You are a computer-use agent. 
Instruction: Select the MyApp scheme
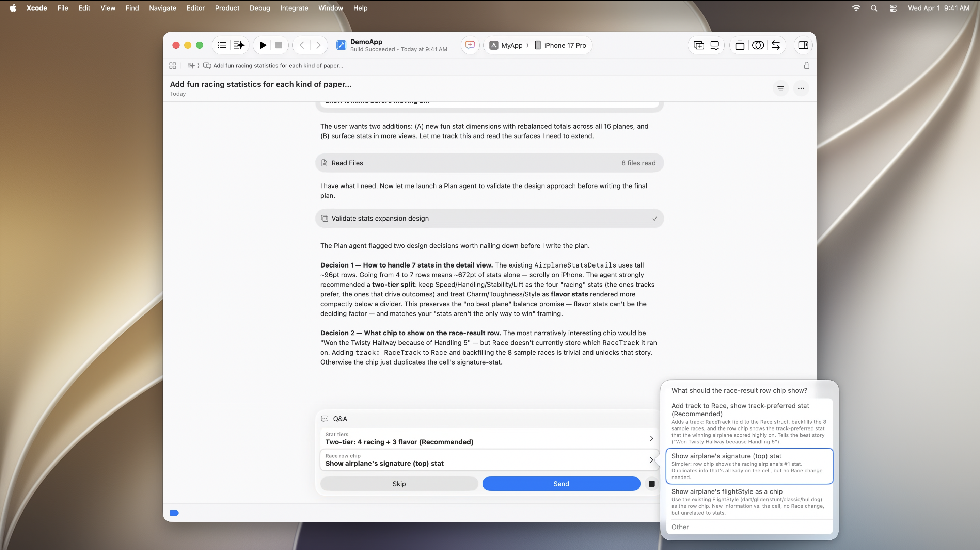pyautogui.click(x=506, y=45)
